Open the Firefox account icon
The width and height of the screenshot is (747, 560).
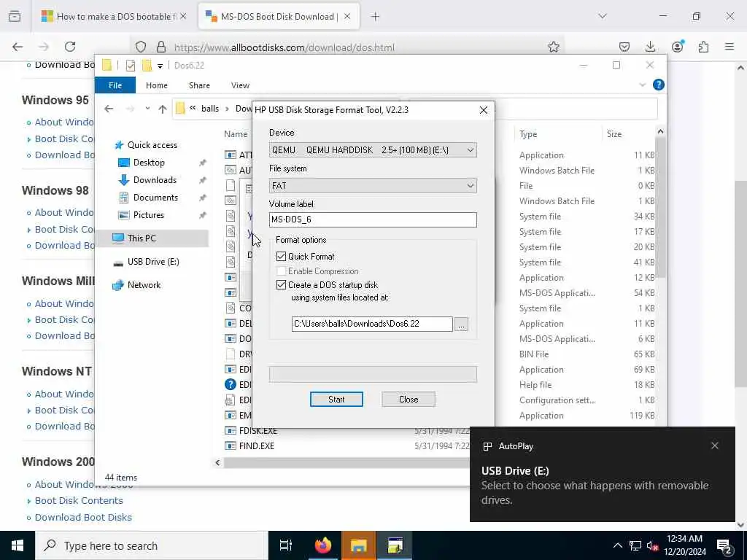678,46
